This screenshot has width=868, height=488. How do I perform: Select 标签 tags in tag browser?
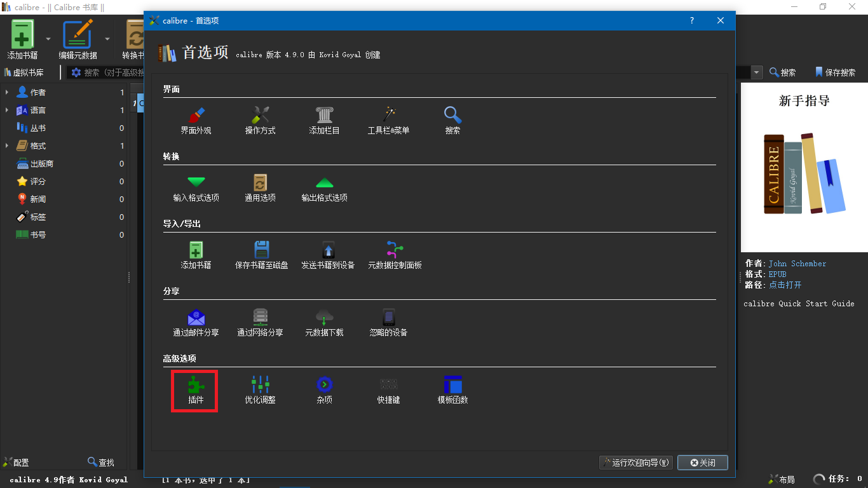(x=38, y=217)
